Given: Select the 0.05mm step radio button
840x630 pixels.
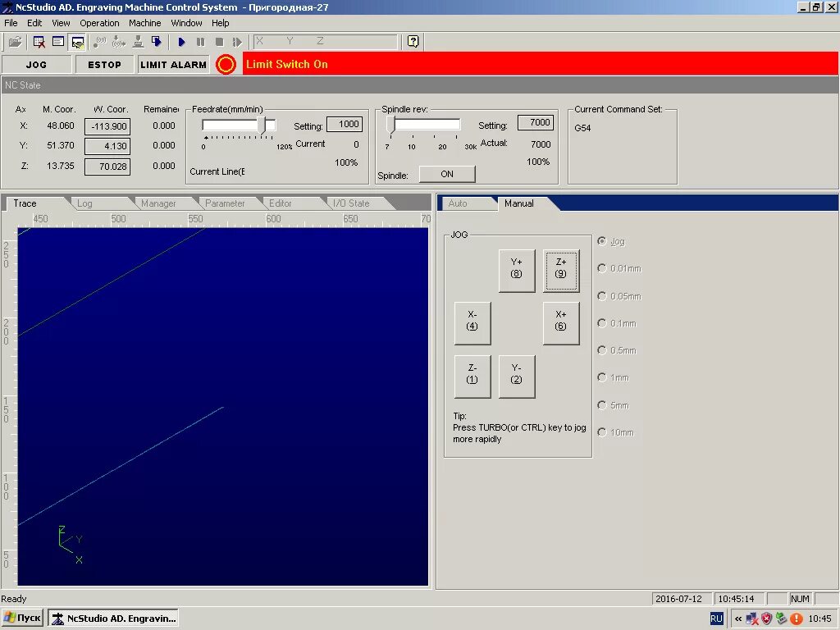Looking at the screenshot, I should [602, 296].
